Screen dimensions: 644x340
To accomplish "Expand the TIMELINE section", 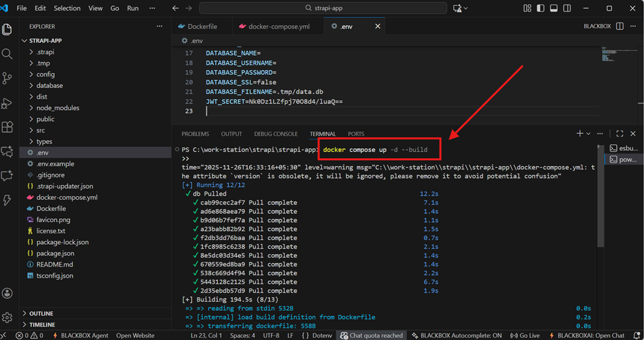I will click(x=95, y=324).
